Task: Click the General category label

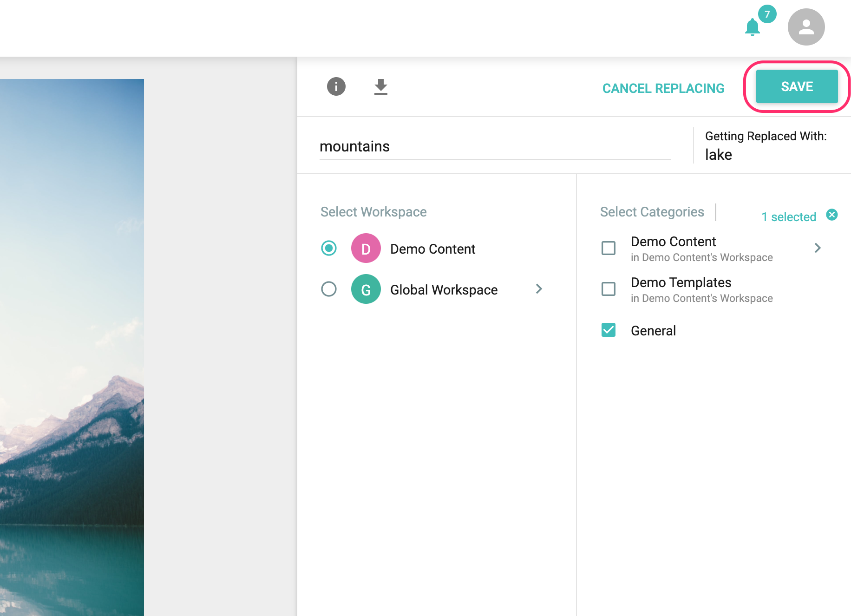Action: coord(653,331)
